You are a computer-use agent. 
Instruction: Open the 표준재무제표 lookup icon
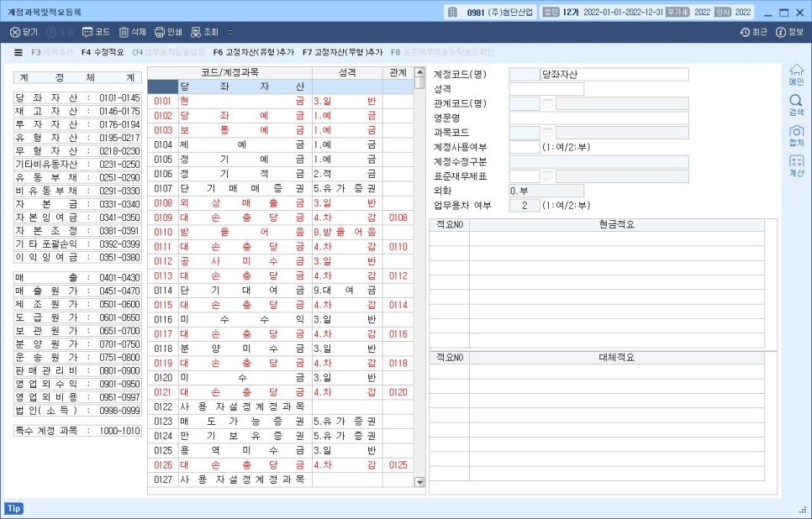[547, 176]
